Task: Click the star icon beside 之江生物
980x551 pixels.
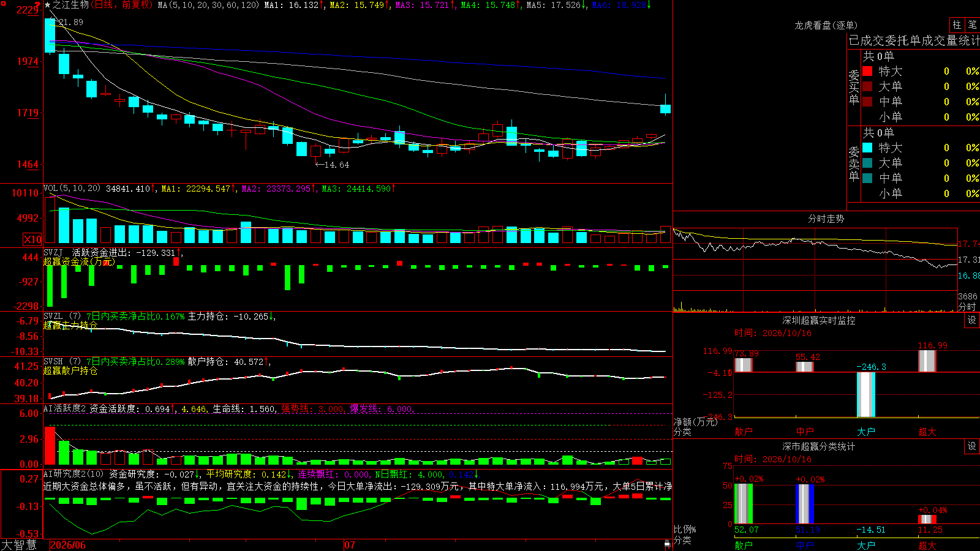Action: tap(48, 5)
